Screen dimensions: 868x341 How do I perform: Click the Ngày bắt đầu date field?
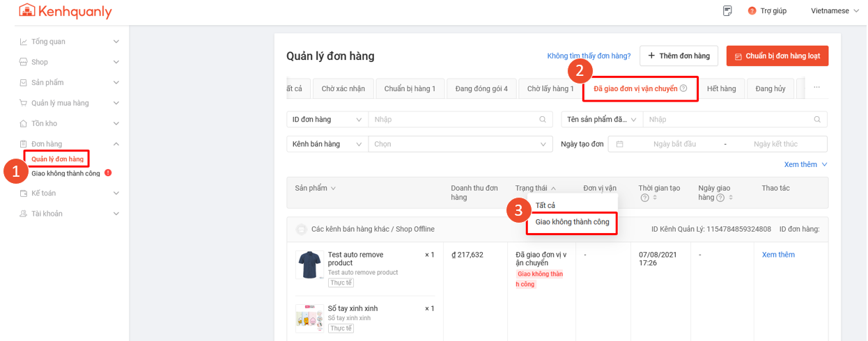(x=674, y=144)
